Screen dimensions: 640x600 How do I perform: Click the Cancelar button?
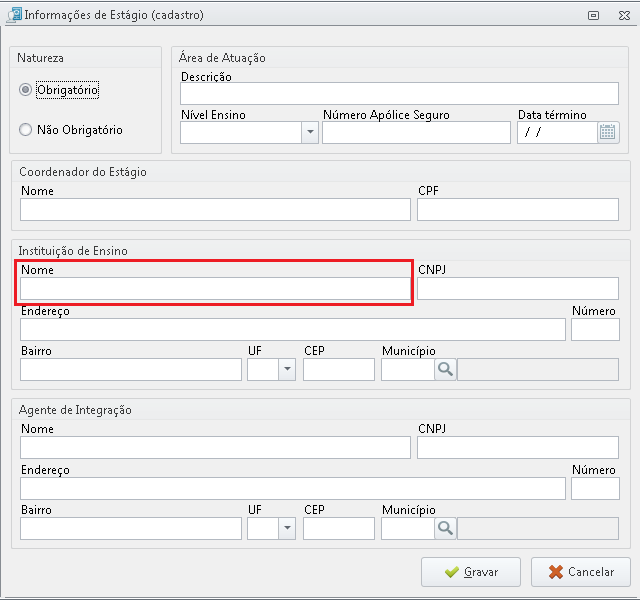(581, 572)
